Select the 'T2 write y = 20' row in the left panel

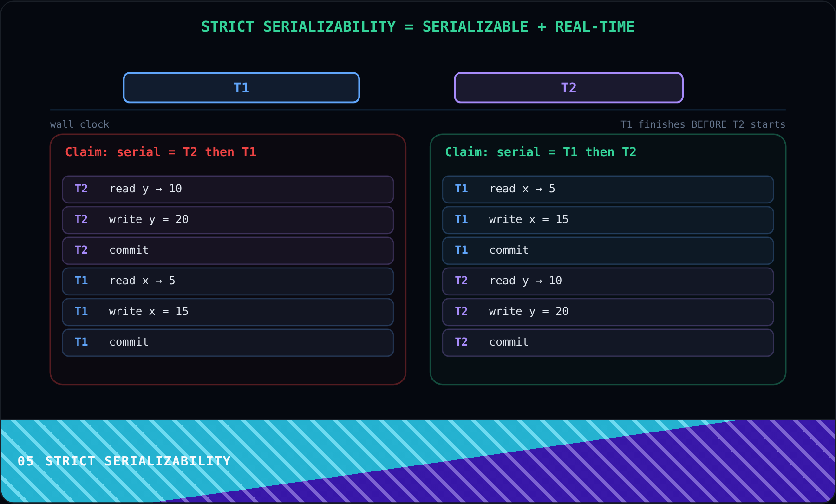[x=228, y=220]
